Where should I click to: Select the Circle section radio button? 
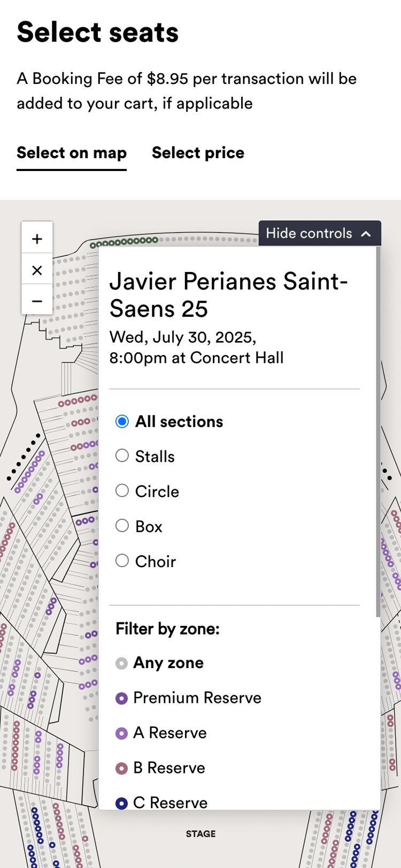(x=122, y=491)
